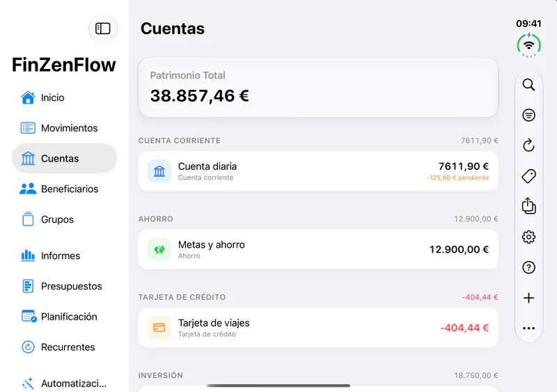Open the search magnifier tool
The image size is (557, 392).
point(528,84)
